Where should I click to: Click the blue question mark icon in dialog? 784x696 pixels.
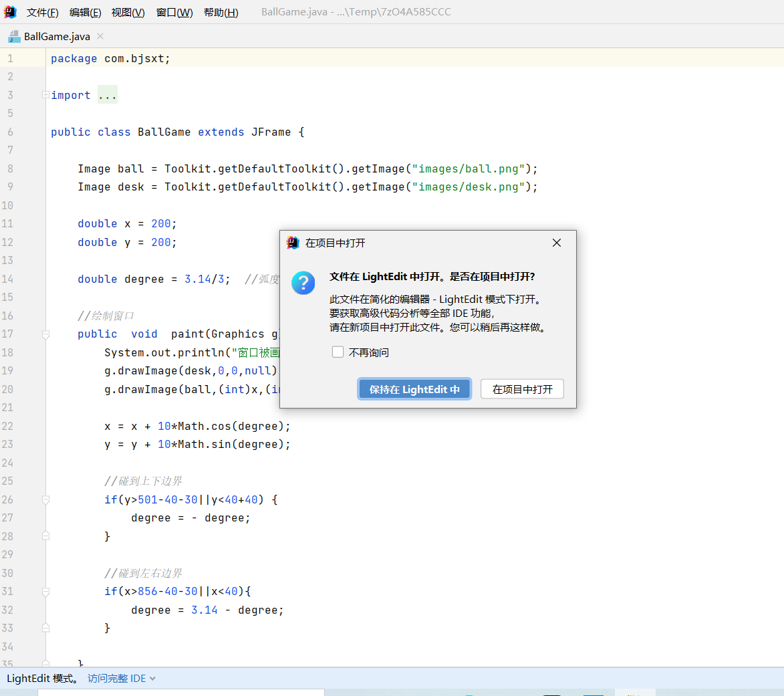303,283
